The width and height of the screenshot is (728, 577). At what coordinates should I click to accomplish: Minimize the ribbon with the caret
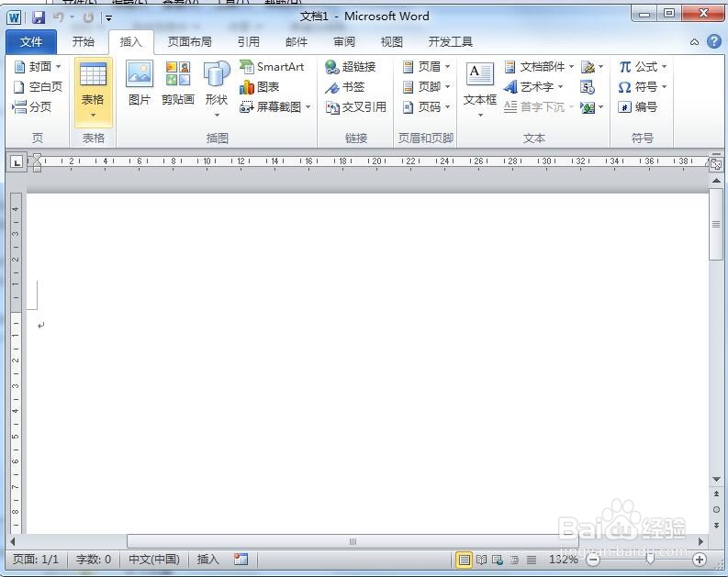tap(694, 42)
